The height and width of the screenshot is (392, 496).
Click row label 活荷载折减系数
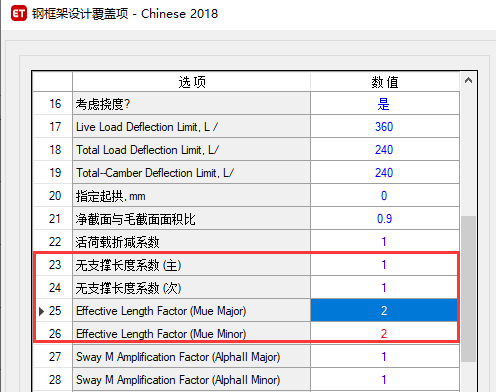tap(191, 242)
